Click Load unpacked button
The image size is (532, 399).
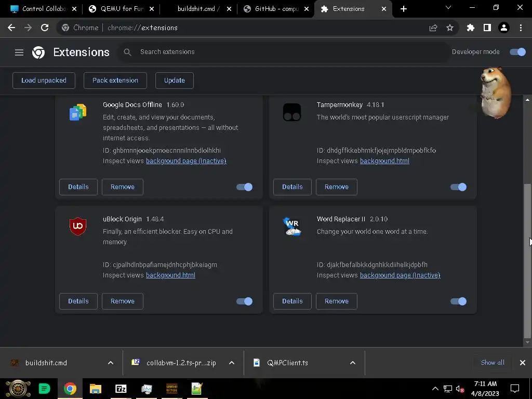(x=44, y=81)
